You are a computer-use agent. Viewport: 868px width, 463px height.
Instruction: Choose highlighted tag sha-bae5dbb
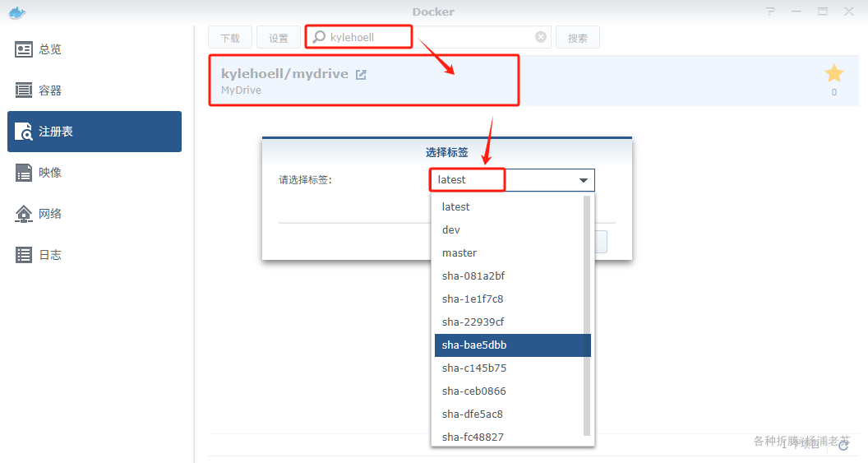[x=513, y=345]
